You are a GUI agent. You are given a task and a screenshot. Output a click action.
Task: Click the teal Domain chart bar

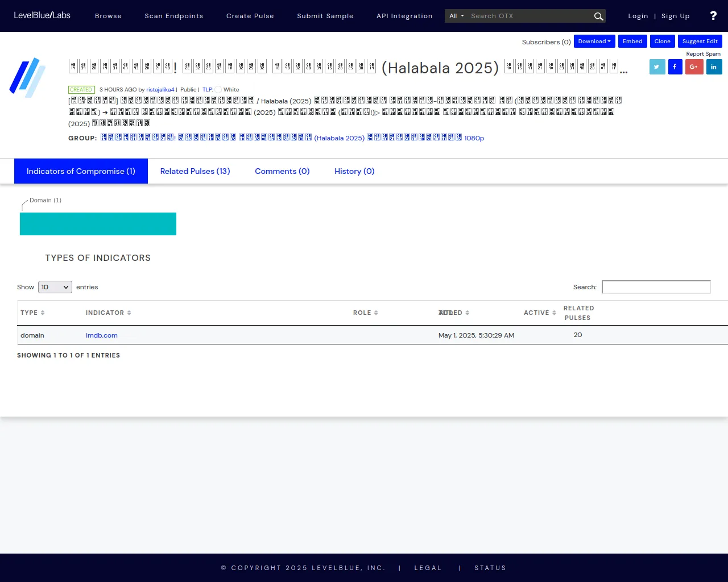click(98, 224)
